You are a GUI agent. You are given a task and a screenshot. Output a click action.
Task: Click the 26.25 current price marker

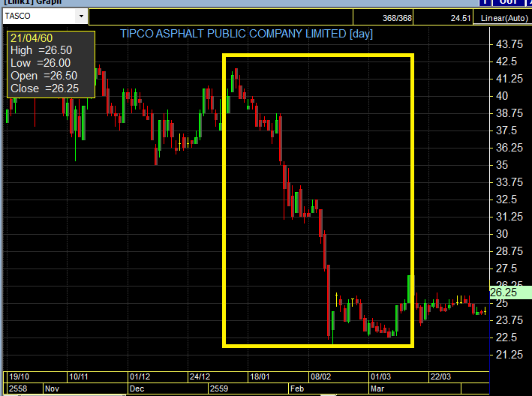510,292
